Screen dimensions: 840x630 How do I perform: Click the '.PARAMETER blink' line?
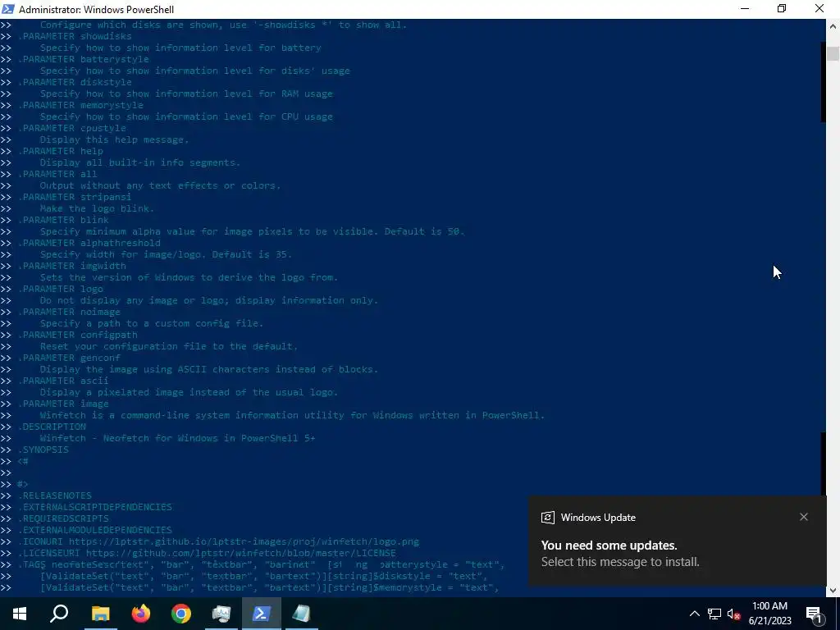63,220
